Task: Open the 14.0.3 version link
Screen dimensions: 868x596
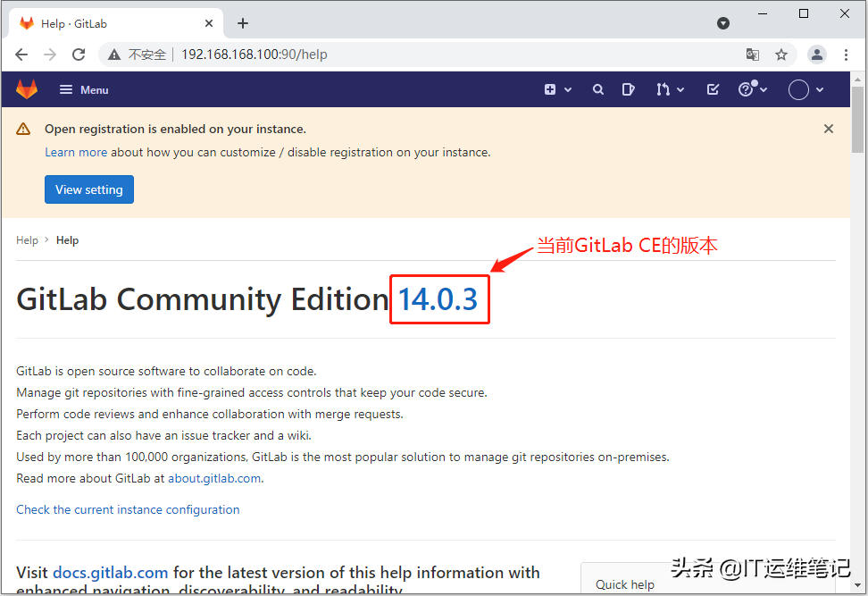Action: pos(438,299)
